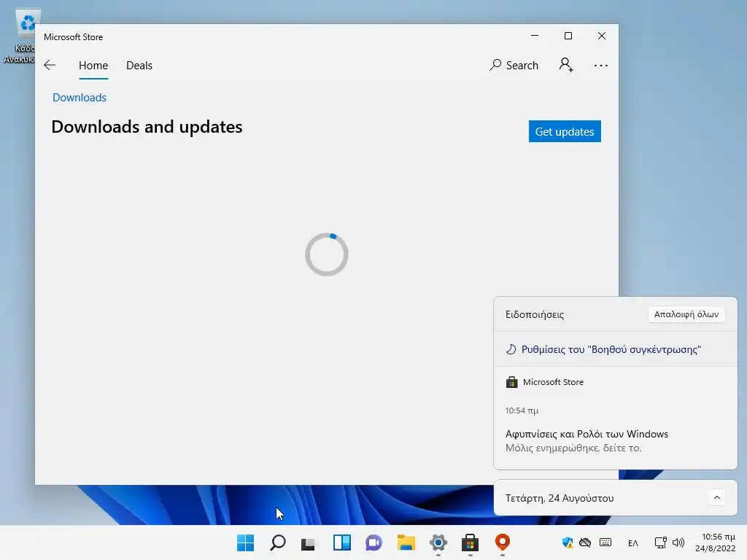Click the sign-in account icon
747x560 pixels.
(566, 65)
